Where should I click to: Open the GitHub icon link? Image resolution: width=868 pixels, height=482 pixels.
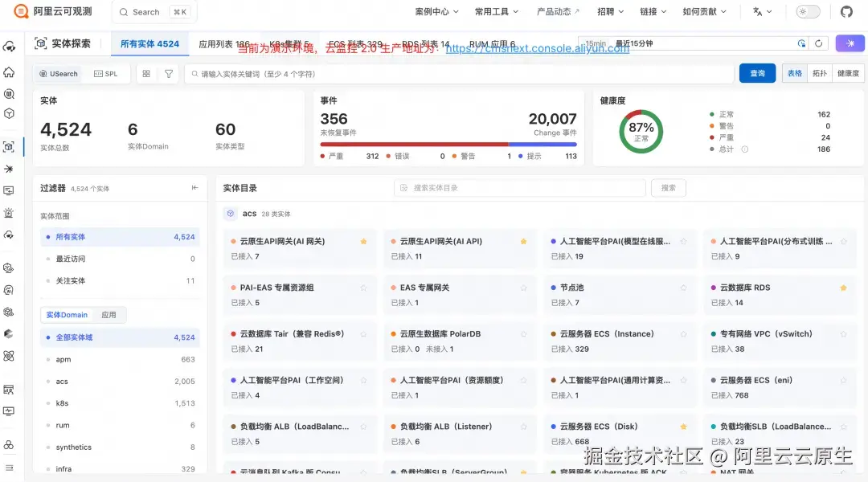tap(846, 11)
